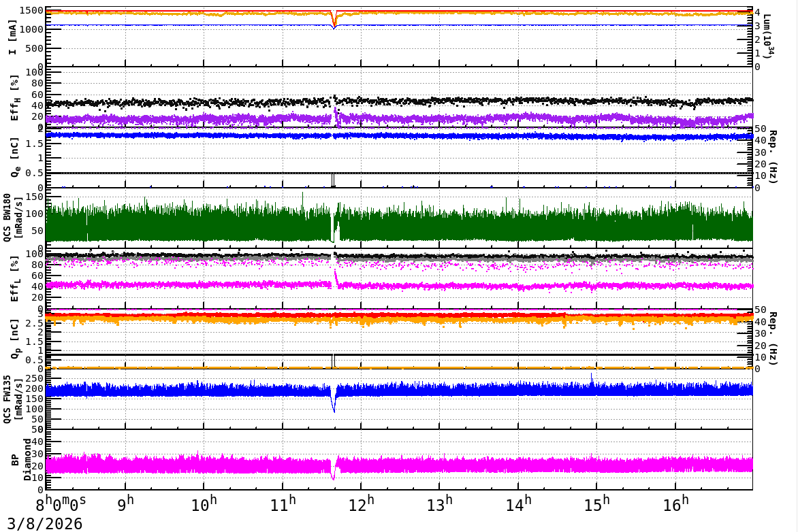Click the 1500 tick on current axis

tap(32, 11)
